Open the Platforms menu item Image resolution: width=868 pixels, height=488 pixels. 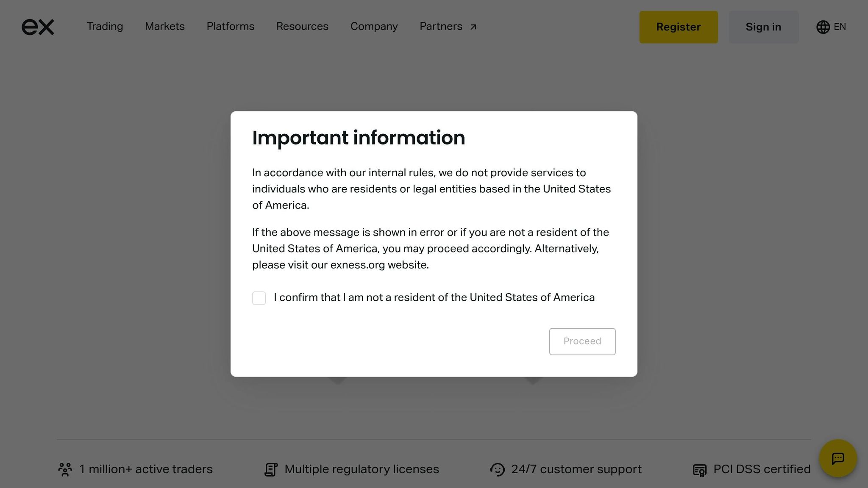click(230, 26)
